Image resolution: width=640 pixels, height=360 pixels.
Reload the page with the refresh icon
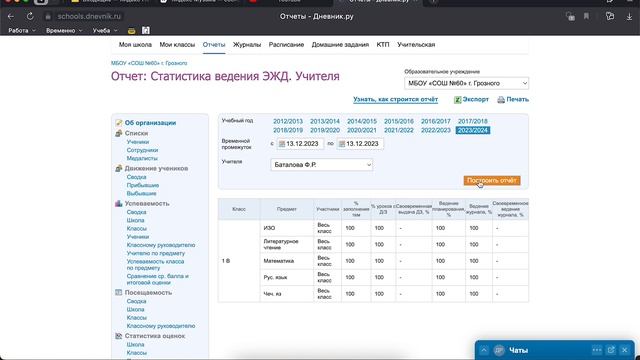click(x=30, y=16)
